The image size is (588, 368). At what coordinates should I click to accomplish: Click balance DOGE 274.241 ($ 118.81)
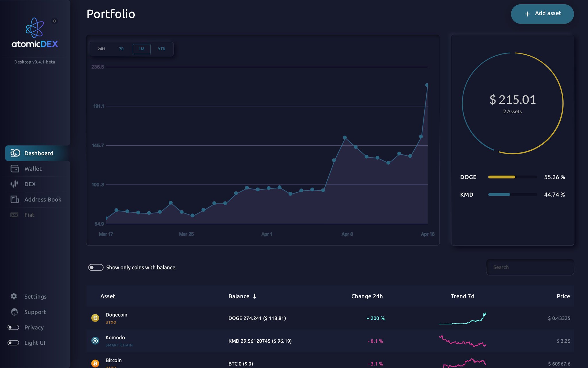pyautogui.click(x=257, y=318)
